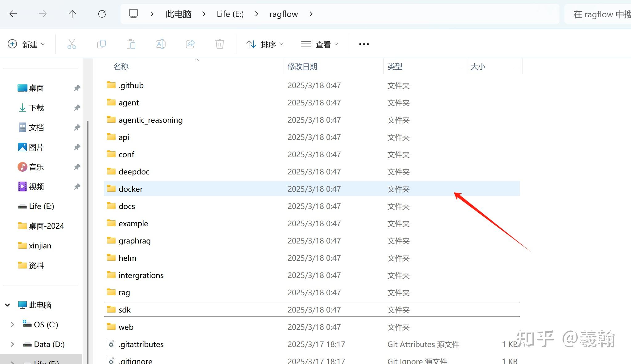Viewport: 631px width, 364px height.
Task: Open the 排序 sort options dropdown
Action: coord(264,44)
